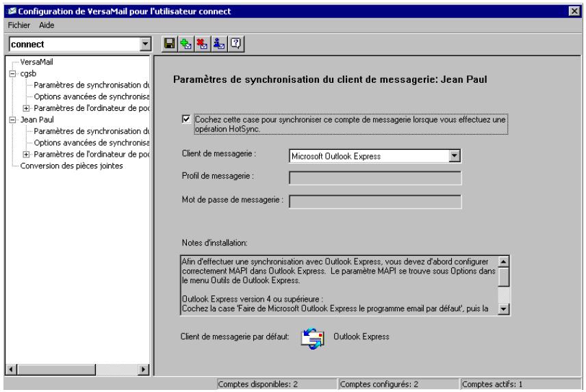Click the VersaMail title bar app icon
The width and height of the screenshot is (586, 392).
tap(12, 11)
